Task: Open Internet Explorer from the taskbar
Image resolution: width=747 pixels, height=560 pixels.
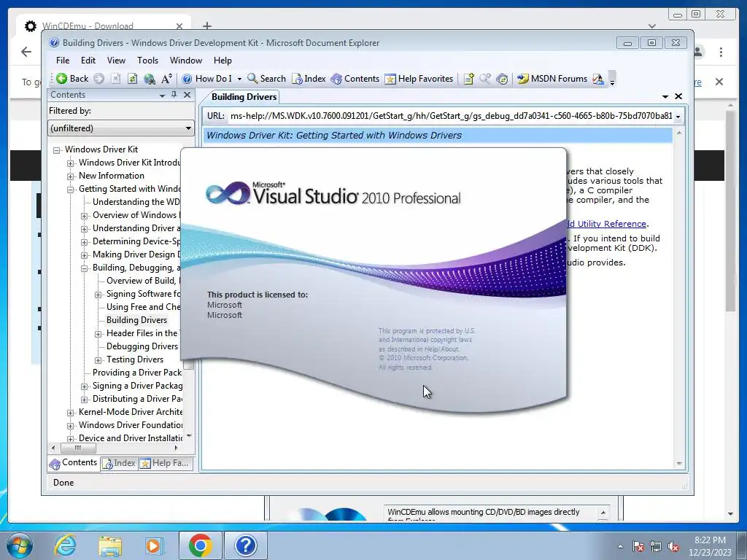Action: pos(65,545)
